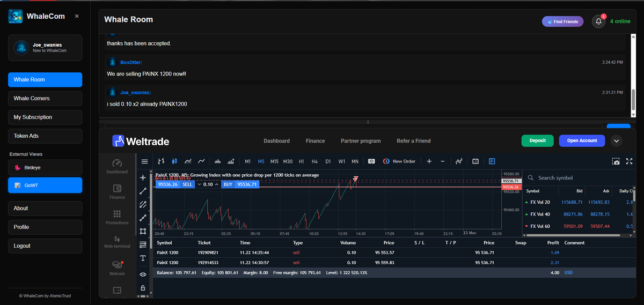This screenshot has width=644, height=305.
Task: Toggle the trade panel document icon
Action: click(x=492, y=161)
